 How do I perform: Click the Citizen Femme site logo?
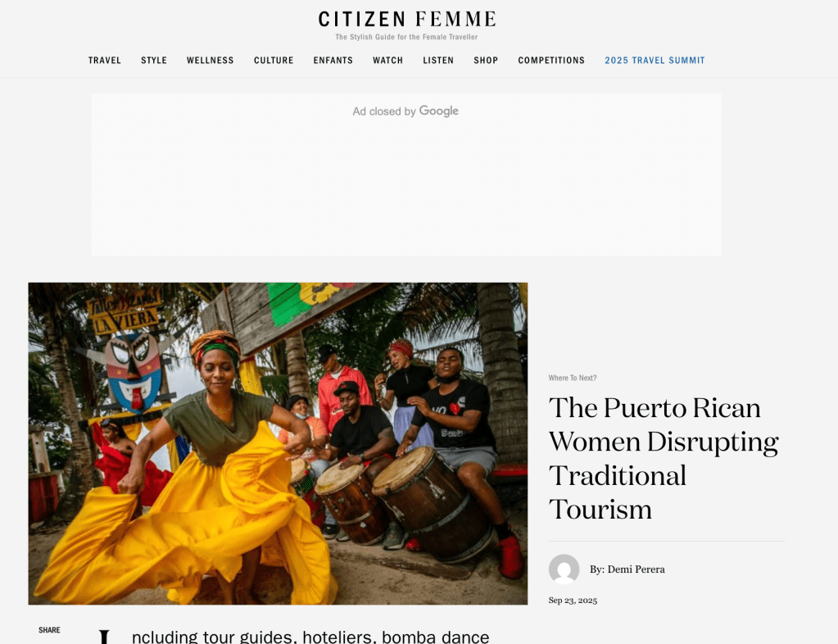[406, 19]
